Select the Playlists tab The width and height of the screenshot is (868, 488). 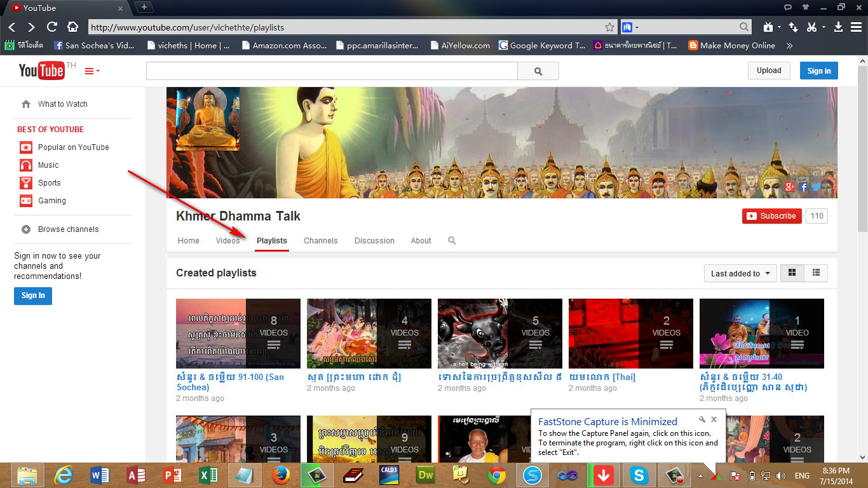pyautogui.click(x=272, y=241)
